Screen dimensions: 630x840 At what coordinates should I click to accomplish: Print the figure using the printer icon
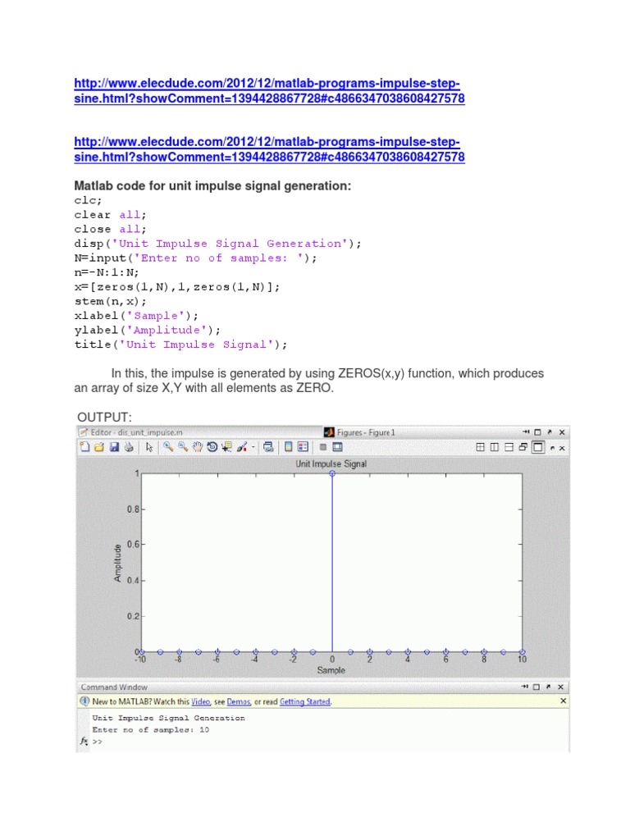point(129,447)
